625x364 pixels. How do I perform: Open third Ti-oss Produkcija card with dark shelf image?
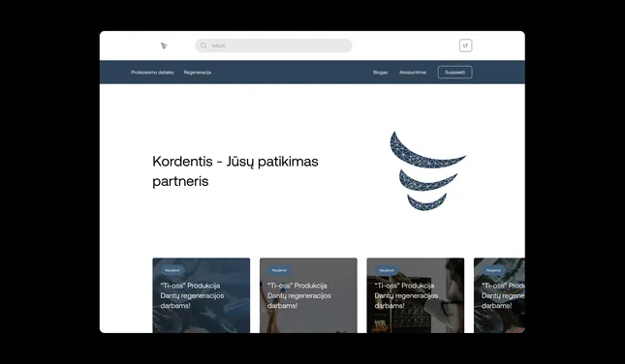point(416,295)
